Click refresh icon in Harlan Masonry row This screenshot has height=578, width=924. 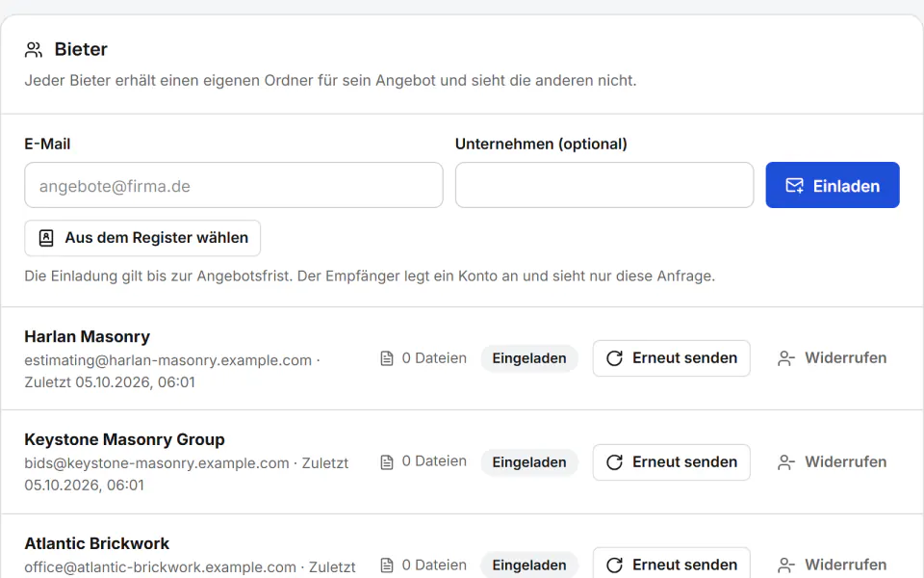pyautogui.click(x=614, y=358)
